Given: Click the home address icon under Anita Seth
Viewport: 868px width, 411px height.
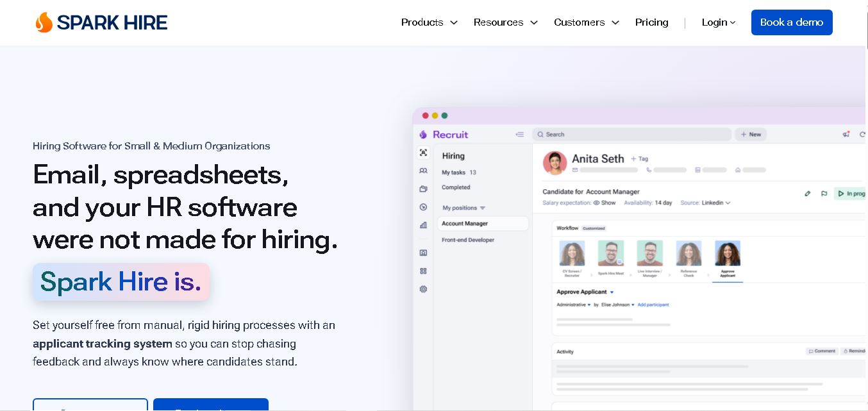Looking at the screenshot, I should pos(738,170).
